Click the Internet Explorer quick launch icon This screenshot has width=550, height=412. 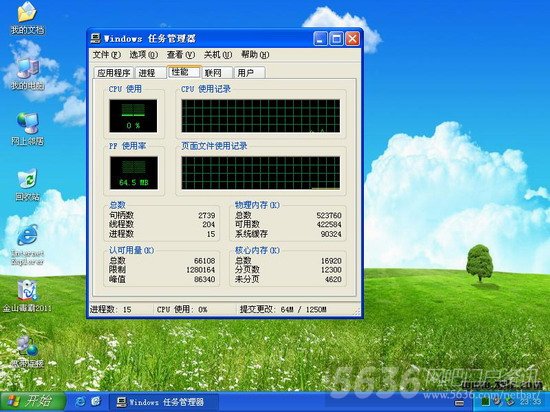click(80, 401)
